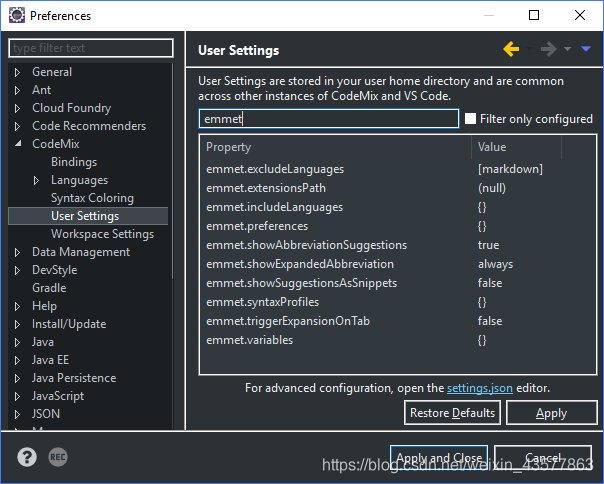Select emmet.preferences property row

(x=398, y=226)
